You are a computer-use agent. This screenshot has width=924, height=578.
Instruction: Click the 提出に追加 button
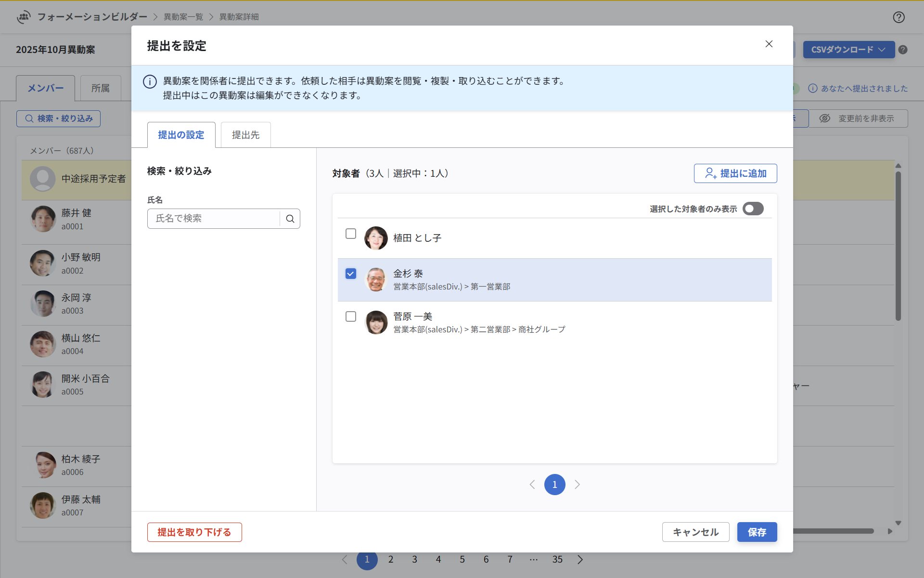735,173
